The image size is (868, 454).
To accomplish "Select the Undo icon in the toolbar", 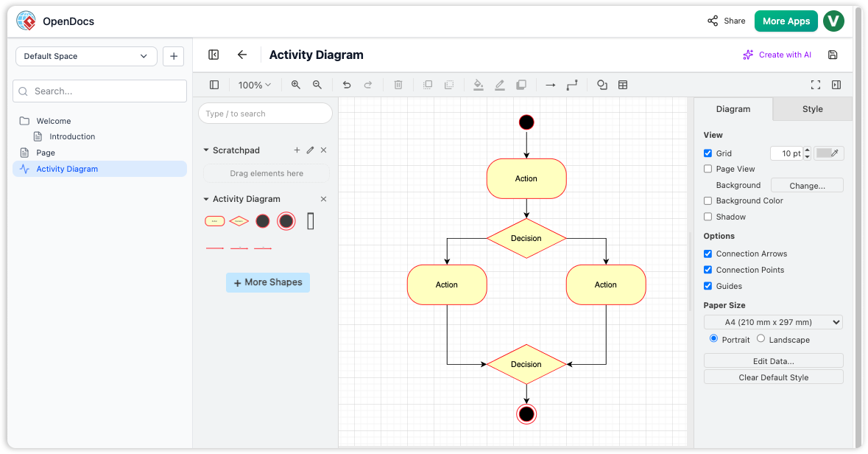I will 346,85.
